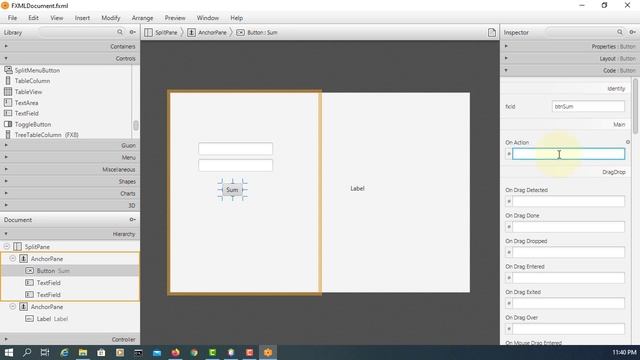
Task: Click the Sum button on the canvas
Action: click(232, 190)
